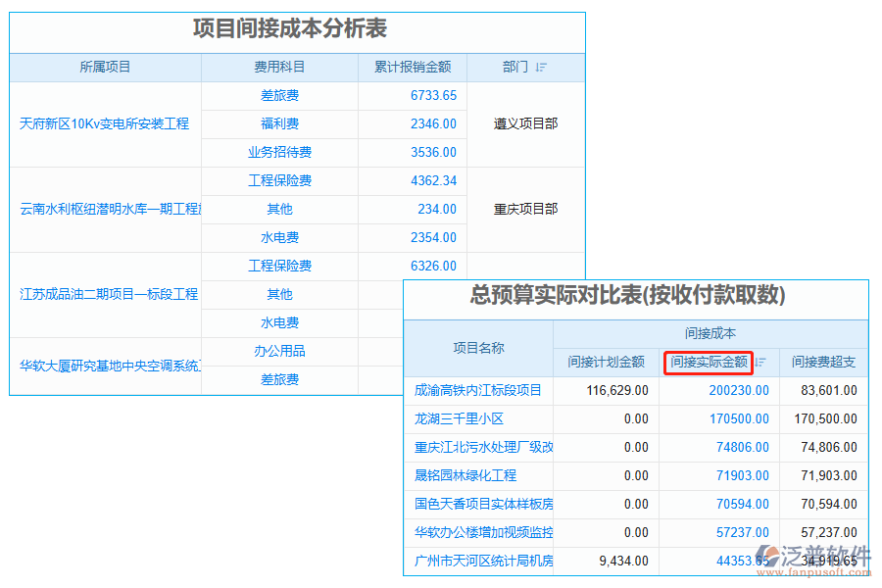Viewport: 882px width, 588px height.
Task: Open 天府新区10Kv变电所安装工程 project link
Action: tap(104, 123)
